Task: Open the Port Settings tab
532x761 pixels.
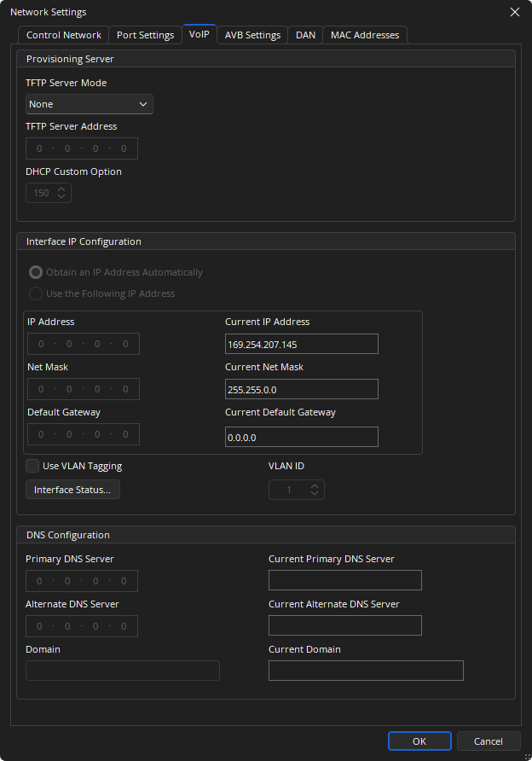Action: pos(145,35)
